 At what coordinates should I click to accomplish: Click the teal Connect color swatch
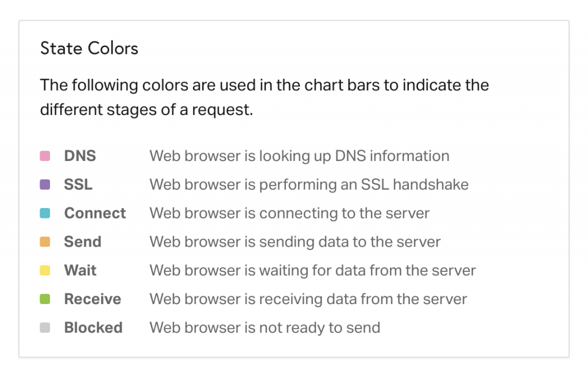[x=45, y=213]
